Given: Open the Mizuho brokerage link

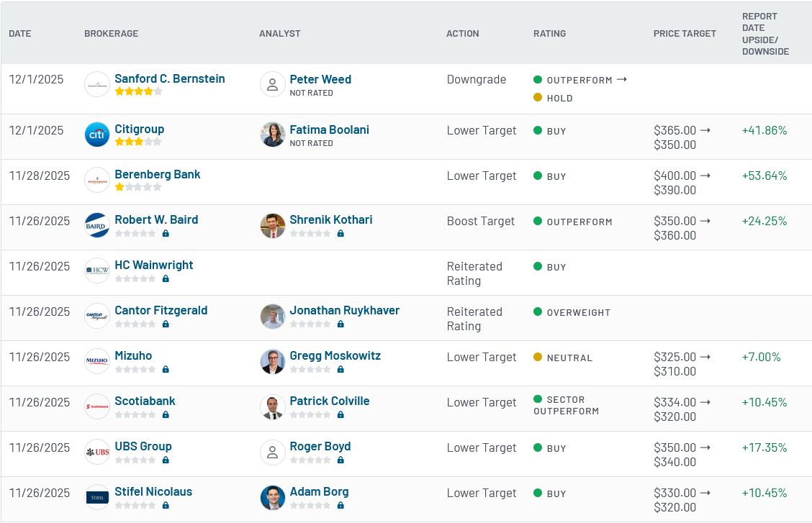Looking at the screenshot, I should 133,355.
